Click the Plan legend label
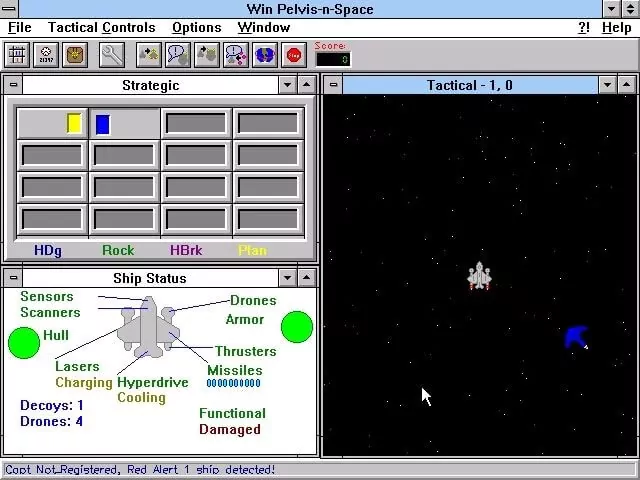 (x=253, y=250)
